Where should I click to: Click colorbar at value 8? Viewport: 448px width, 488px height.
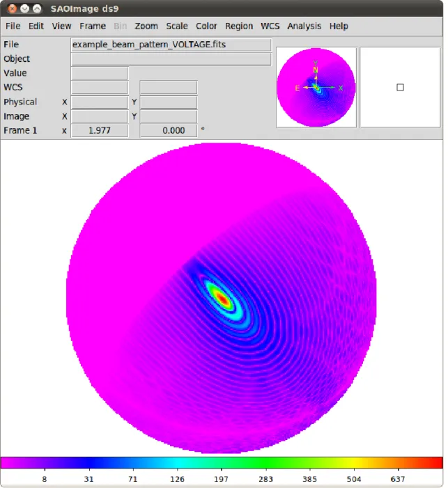click(45, 462)
